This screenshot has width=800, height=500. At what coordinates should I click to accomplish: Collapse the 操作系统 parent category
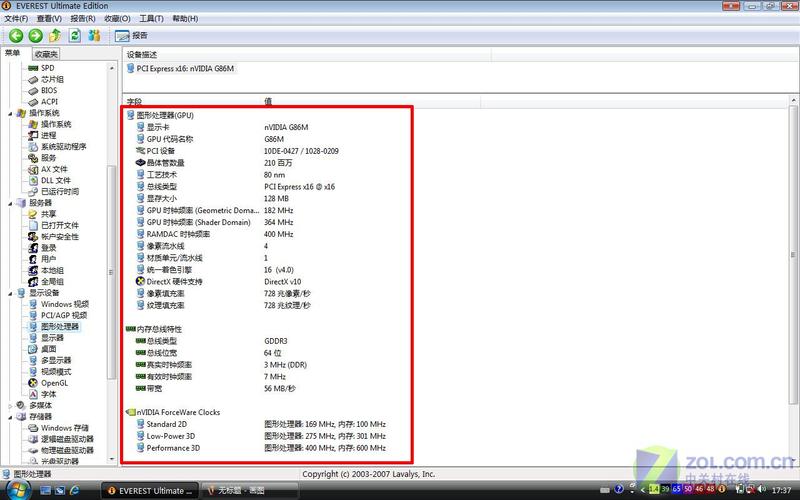[11, 113]
